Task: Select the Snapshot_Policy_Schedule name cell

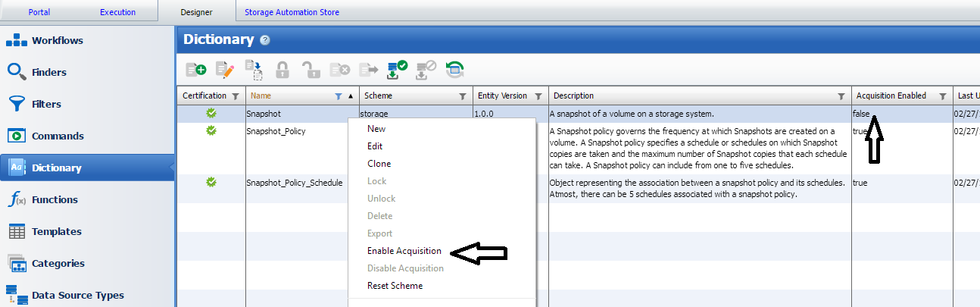Action: (295, 183)
